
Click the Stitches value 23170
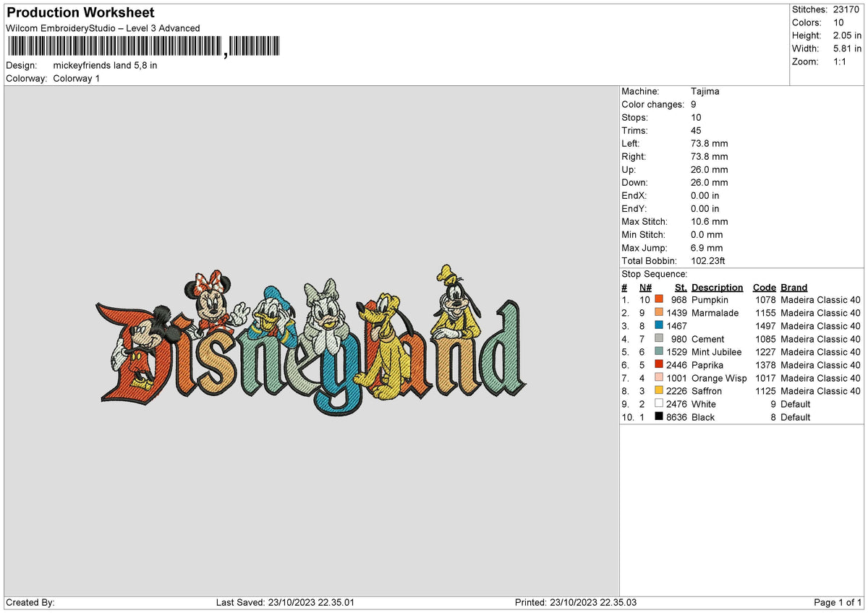pos(847,9)
